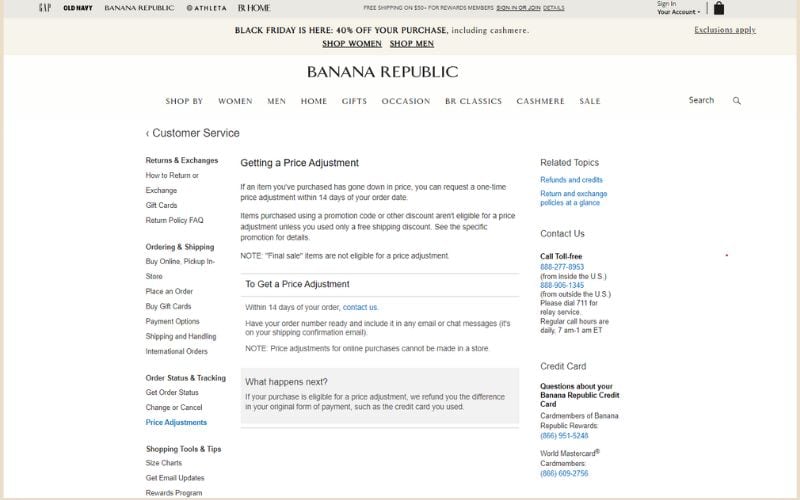Open the Exclusions apply link
800x500 pixels.
point(724,30)
